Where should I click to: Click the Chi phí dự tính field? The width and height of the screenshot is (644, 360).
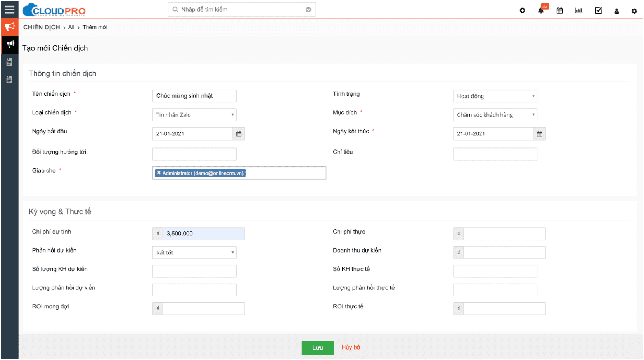[x=204, y=234]
